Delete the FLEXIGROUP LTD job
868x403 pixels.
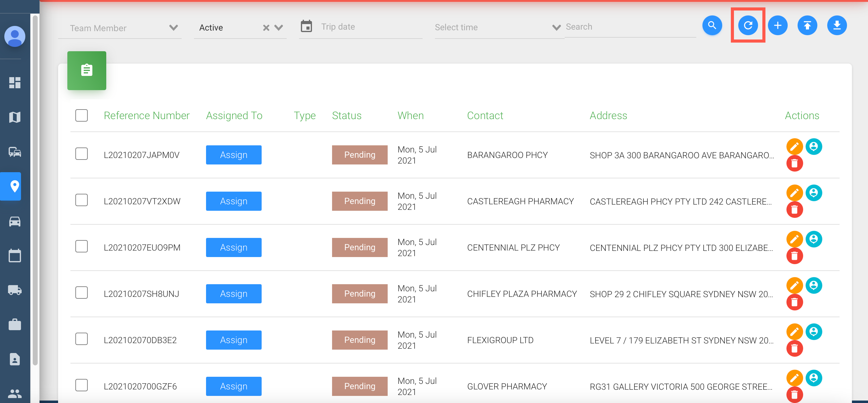point(794,348)
